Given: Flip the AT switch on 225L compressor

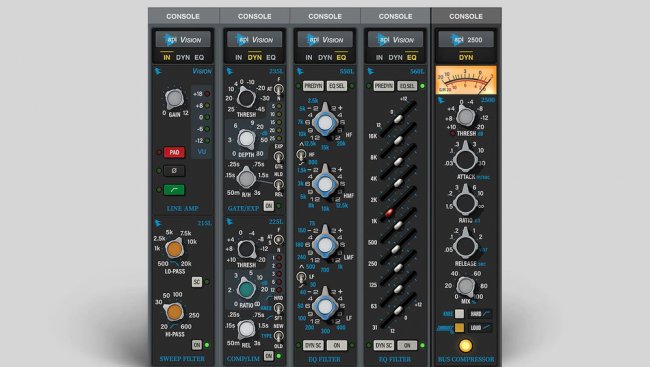Looking at the screenshot, I should tap(279, 240).
